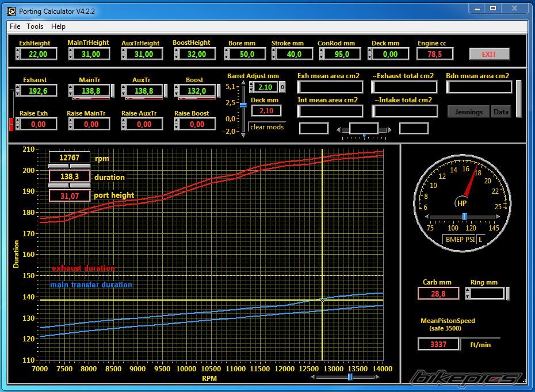
Task: Click the rpm readout 12767
Action: [x=70, y=157]
